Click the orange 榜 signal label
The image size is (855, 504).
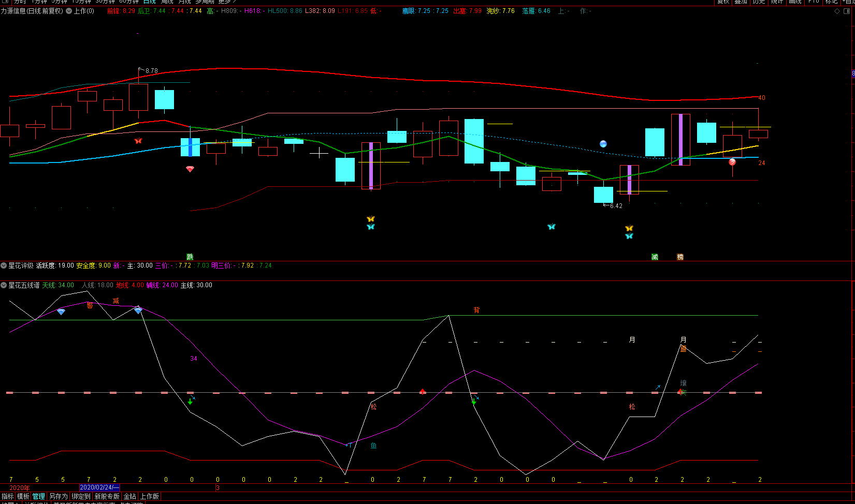coord(680,257)
